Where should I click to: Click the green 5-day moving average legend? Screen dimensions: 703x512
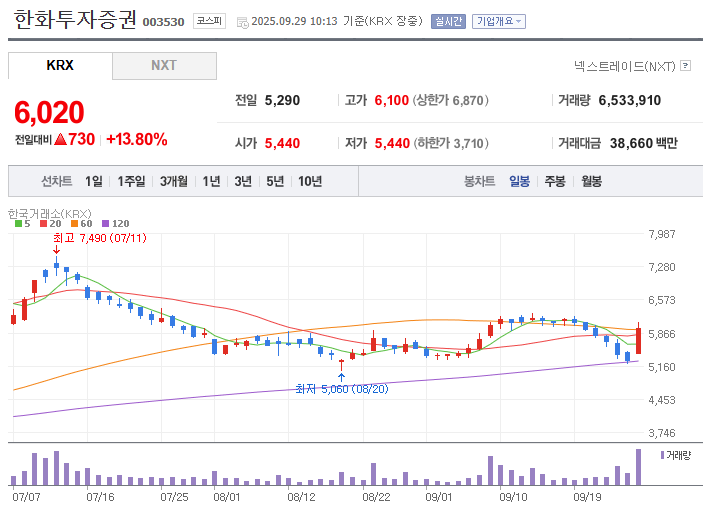22,223
